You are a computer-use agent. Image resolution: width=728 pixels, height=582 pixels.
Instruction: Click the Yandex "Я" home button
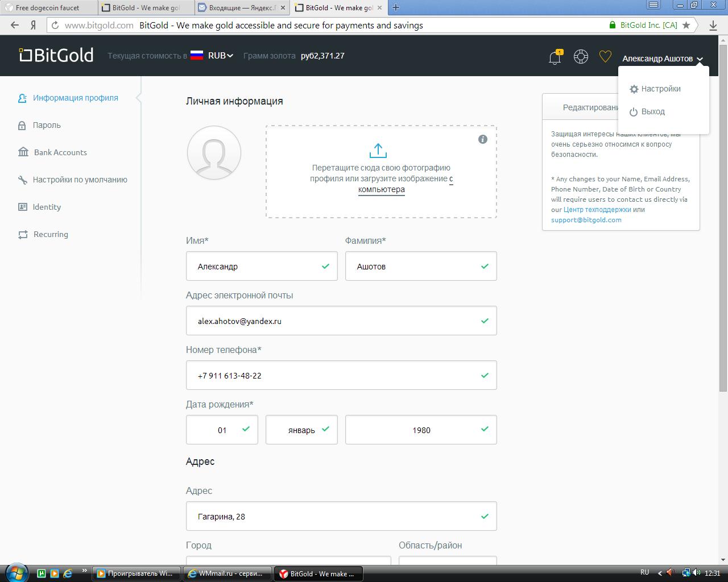pyautogui.click(x=34, y=25)
